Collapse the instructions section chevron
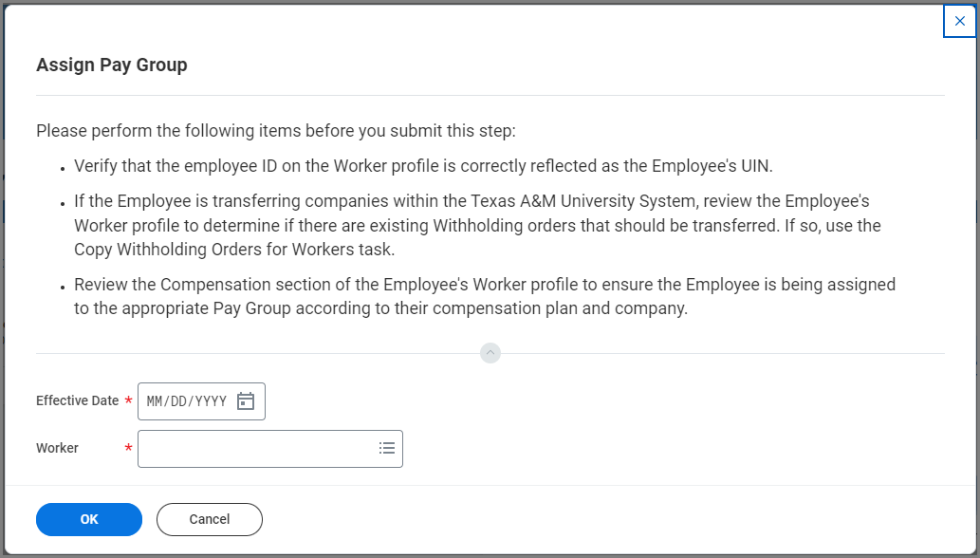The image size is (980, 558). 490,353
